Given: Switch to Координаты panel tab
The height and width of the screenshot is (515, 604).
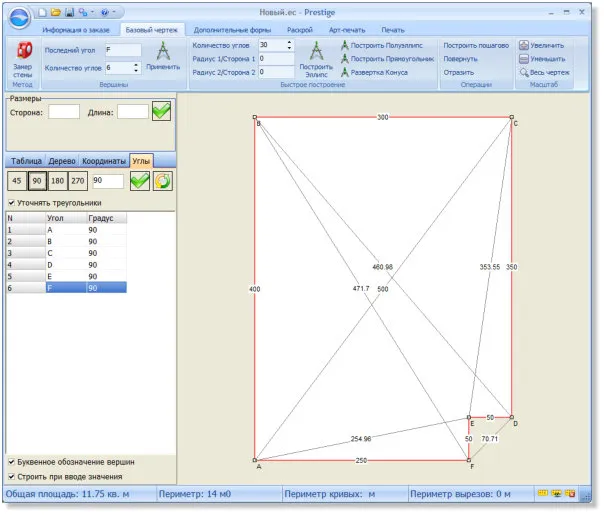Looking at the screenshot, I should [104, 161].
